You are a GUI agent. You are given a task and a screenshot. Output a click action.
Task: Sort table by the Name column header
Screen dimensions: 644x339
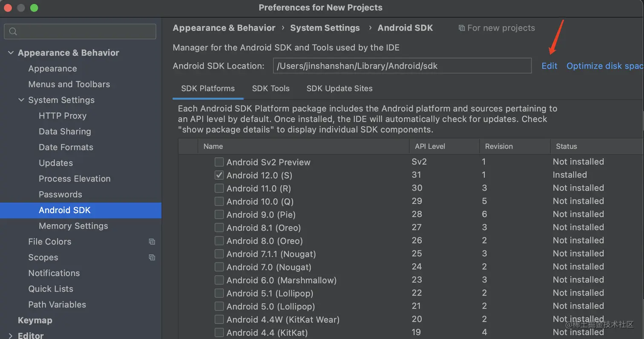tap(303, 146)
